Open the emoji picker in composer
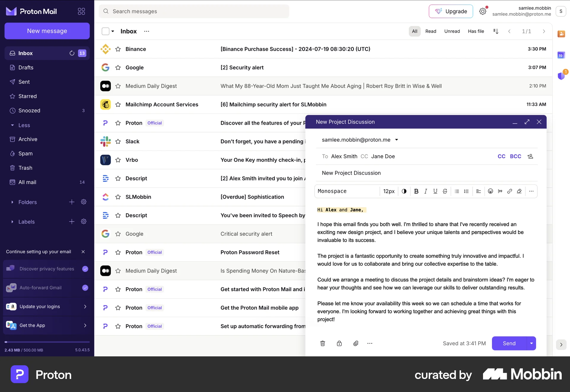Viewport: 570px width, 392px height. pos(490,191)
